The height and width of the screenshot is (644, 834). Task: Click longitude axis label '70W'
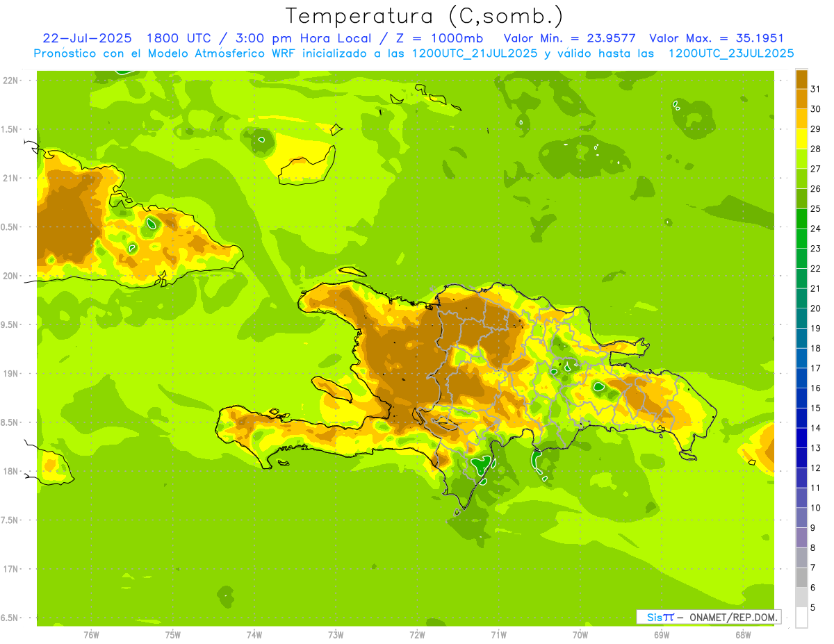click(580, 635)
